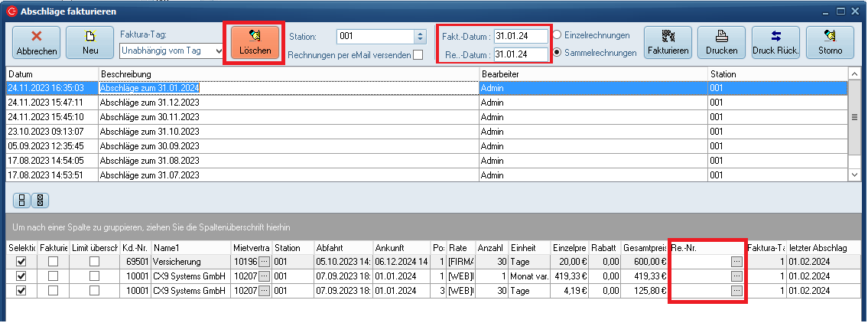This screenshot has width=868, height=323.
Task: Select the Abschläge zum 31.12.2023 row
Action: 149,102
